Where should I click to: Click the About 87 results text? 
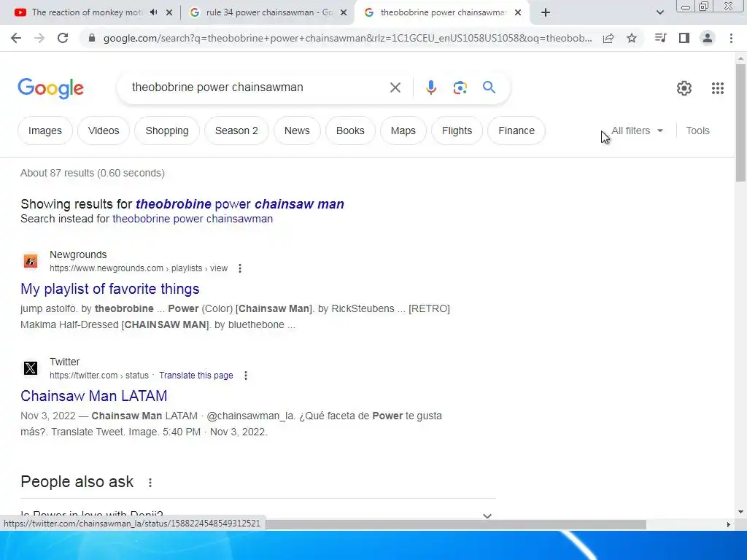pyautogui.click(x=93, y=173)
